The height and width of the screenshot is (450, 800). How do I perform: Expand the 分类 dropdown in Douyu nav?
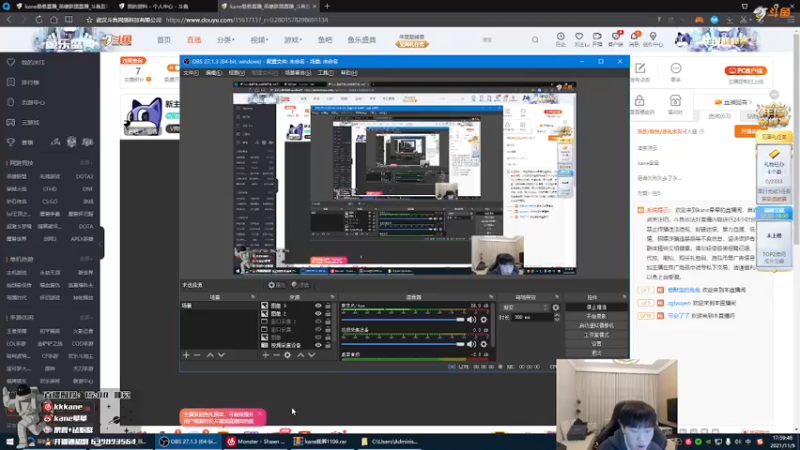click(x=226, y=40)
